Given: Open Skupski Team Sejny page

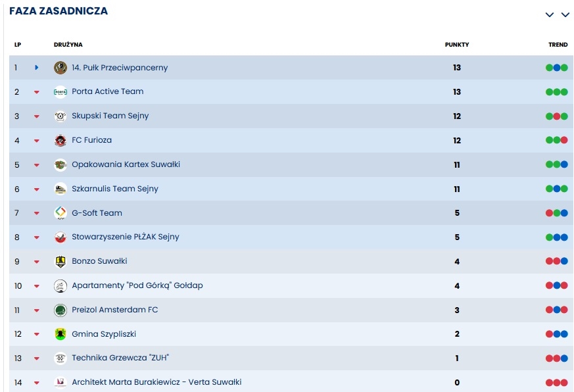Looking at the screenshot, I should point(110,116).
